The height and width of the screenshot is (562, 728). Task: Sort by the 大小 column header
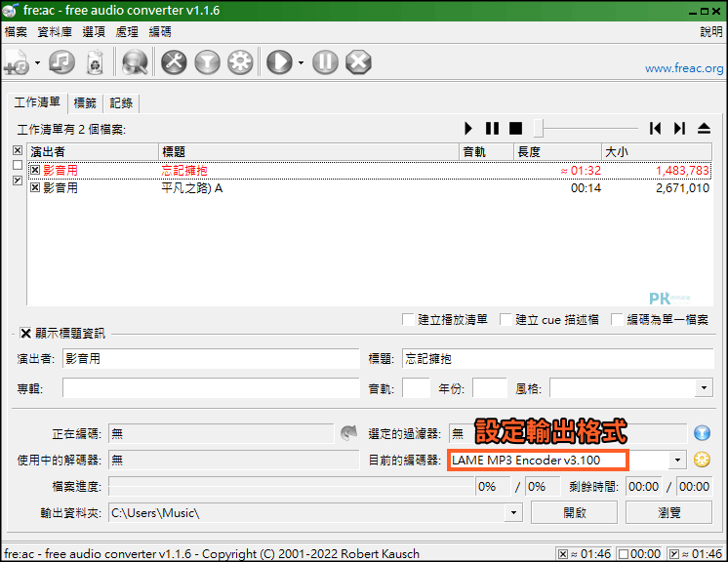[x=657, y=152]
